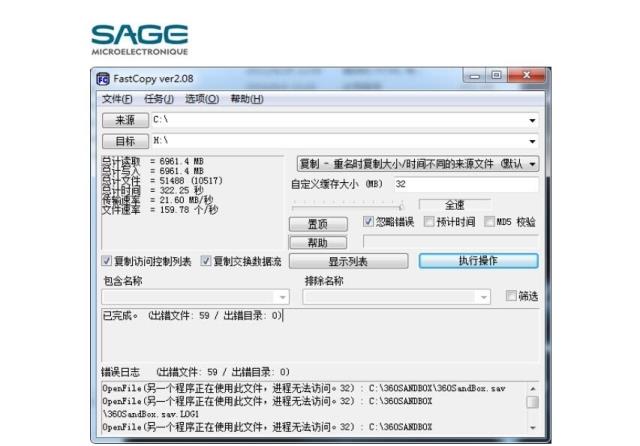Viewport: 640px width, 446px height.
Task: Click the error log scrollbar down arrow
Action: coord(532,428)
